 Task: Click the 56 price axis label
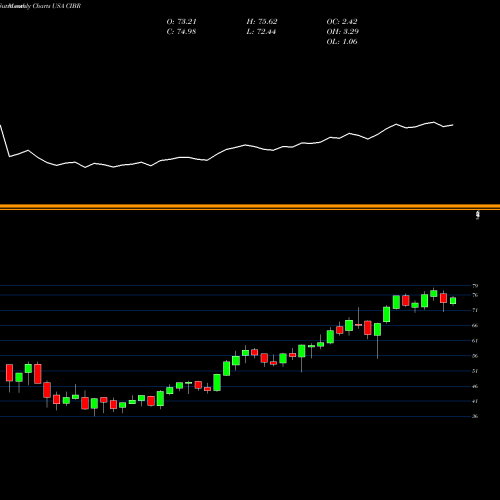[475, 356]
